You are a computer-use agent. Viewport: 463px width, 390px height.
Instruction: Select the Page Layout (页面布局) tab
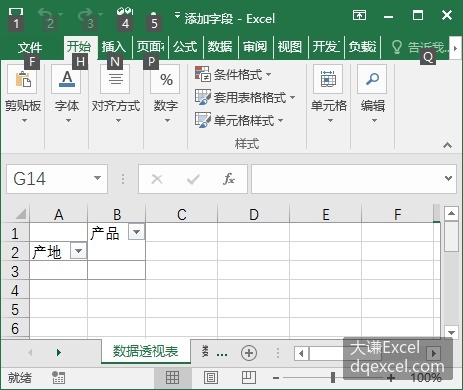tap(150, 47)
